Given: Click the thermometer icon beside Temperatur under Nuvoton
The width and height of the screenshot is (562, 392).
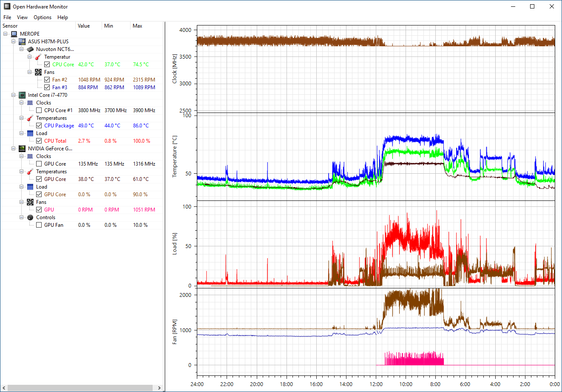Looking at the screenshot, I should click(38, 57).
